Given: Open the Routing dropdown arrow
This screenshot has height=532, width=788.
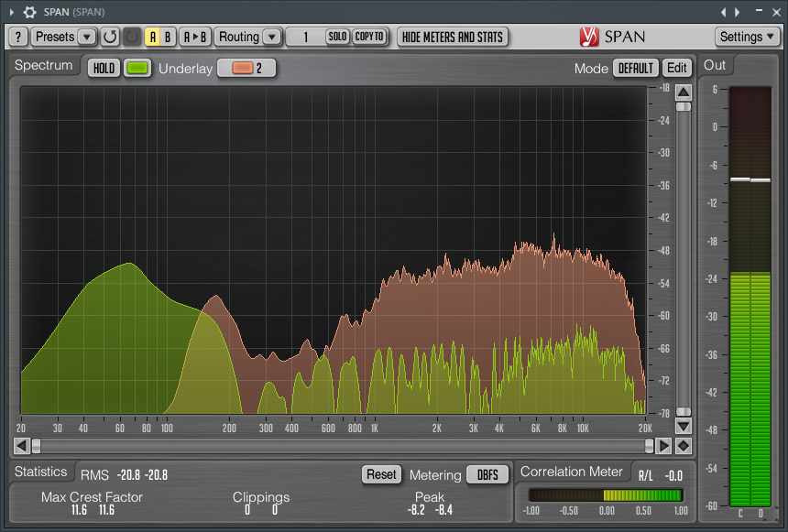Looking at the screenshot, I should pyautogui.click(x=272, y=37).
